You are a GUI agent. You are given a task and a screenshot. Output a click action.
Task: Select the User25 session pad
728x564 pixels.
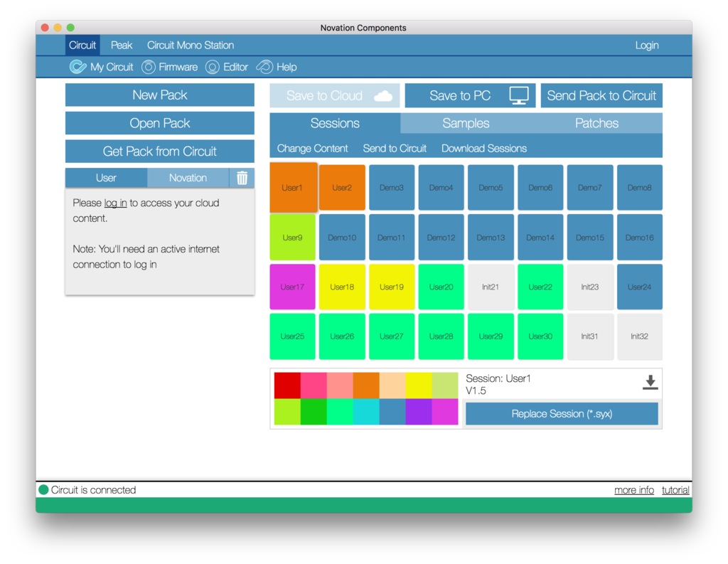coord(292,336)
